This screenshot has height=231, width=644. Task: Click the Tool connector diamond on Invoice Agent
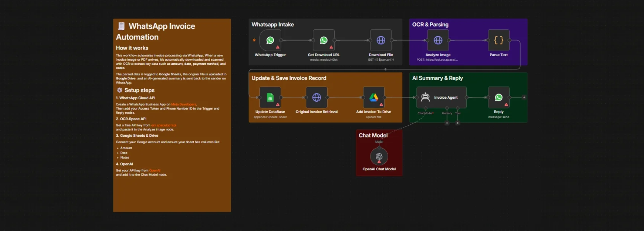pyautogui.click(x=458, y=108)
